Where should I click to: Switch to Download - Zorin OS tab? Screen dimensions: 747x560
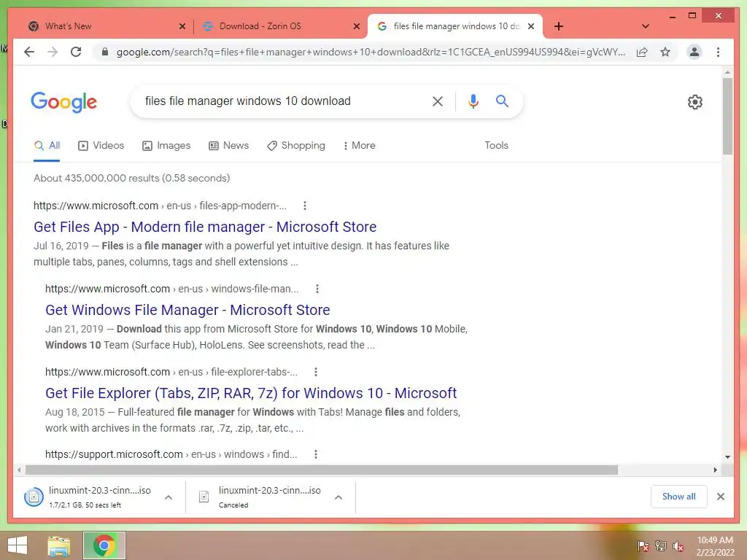(x=281, y=26)
